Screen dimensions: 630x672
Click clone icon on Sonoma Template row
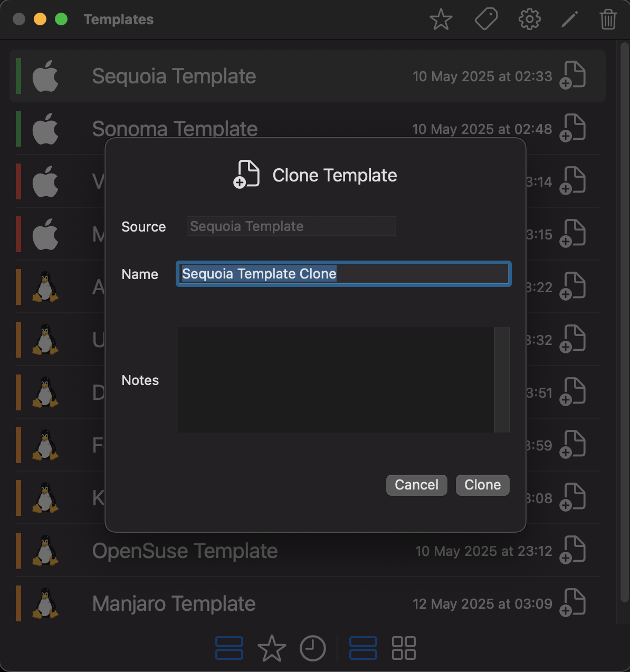pos(572,128)
